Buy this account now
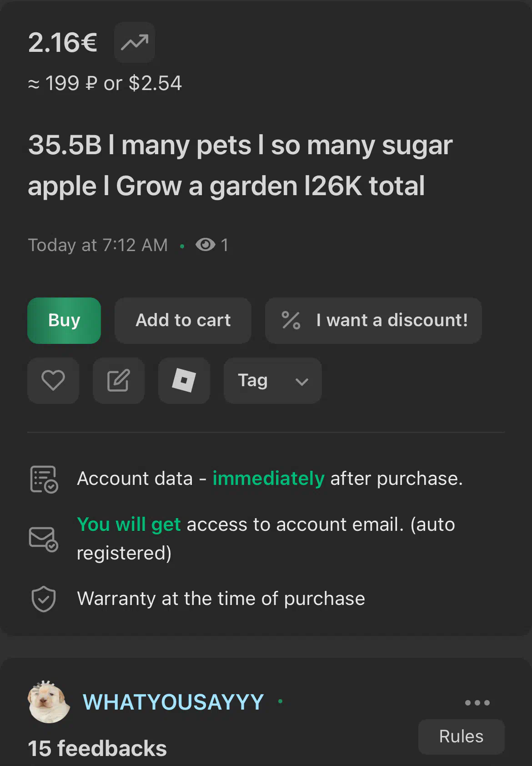The width and height of the screenshot is (532, 766). (x=64, y=321)
